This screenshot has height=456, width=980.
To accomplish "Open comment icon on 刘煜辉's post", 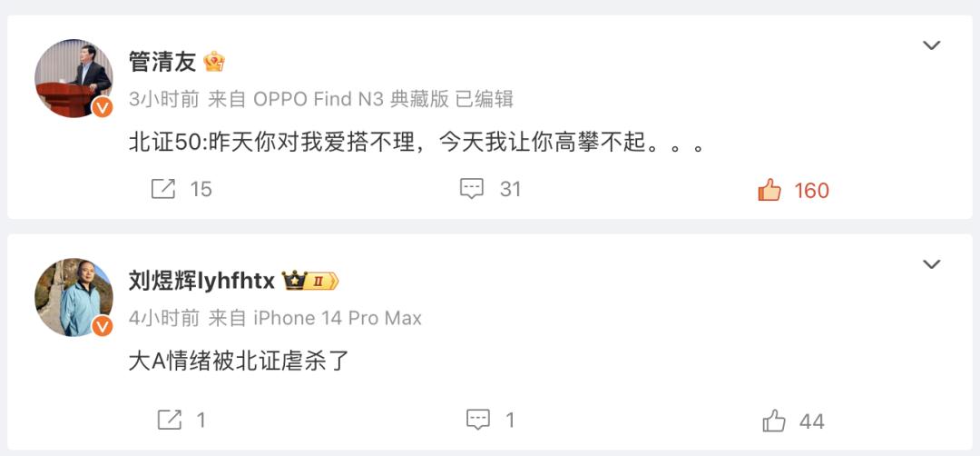I will coord(478,421).
